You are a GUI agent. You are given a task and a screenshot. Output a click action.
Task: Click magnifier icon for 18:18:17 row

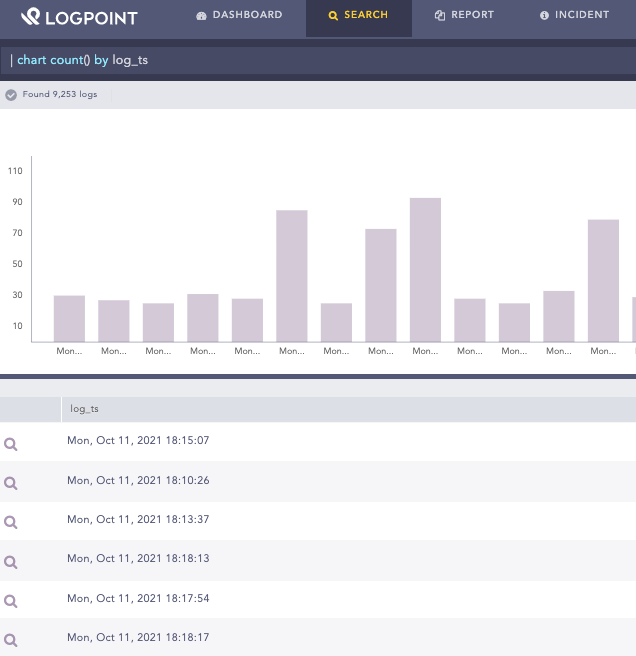(11, 639)
